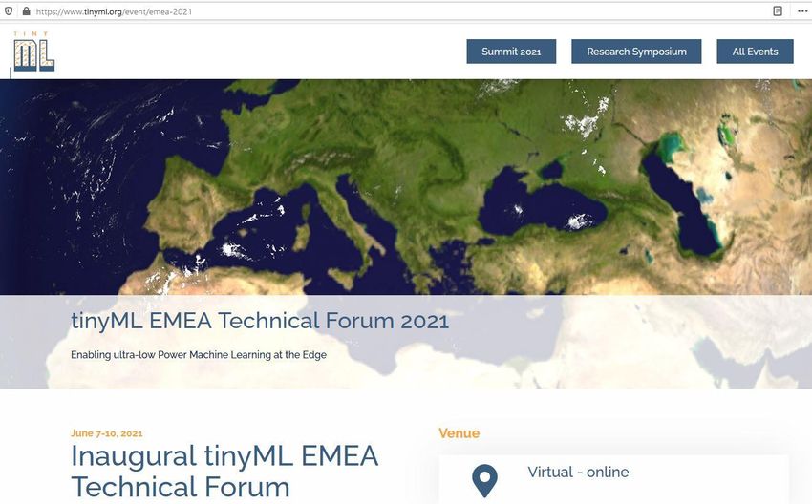The height and width of the screenshot is (504, 812).
Task: Open the Research Symposium page
Action: (x=636, y=52)
